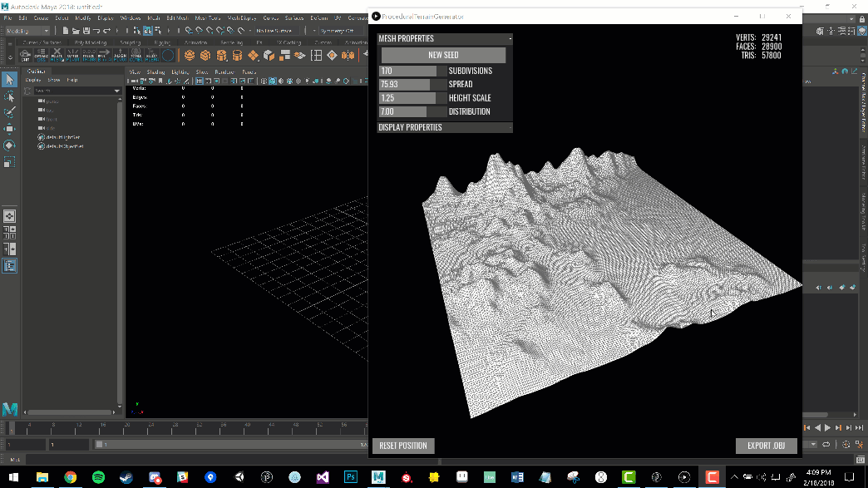868x488 pixels.
Task: Open the Maya Modify menu
Action: [82, 18]
